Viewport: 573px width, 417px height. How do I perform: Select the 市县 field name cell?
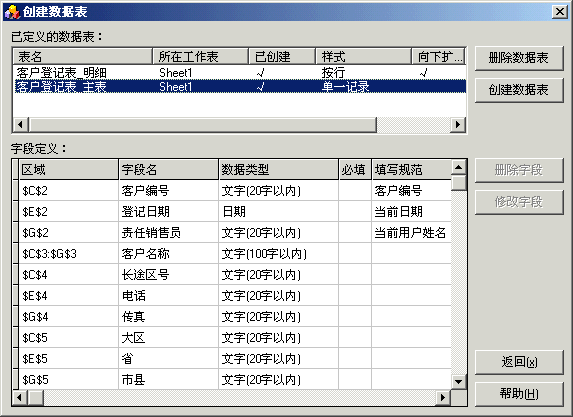click(169, 380)
